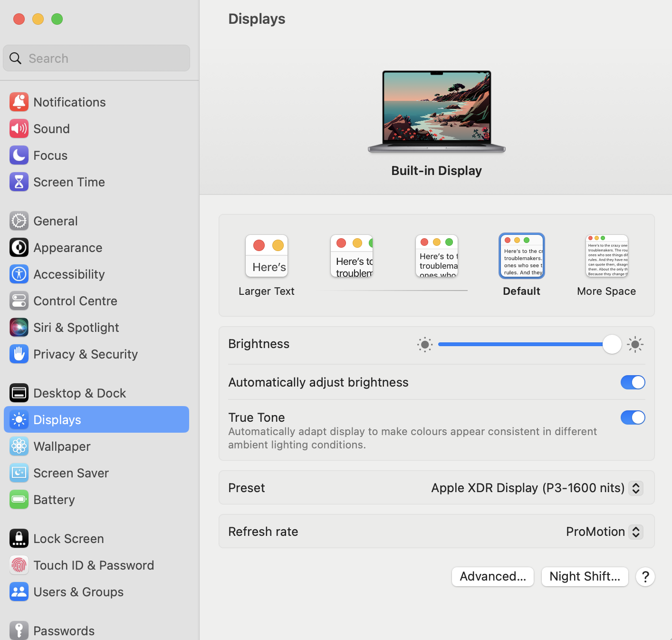This screenshot has width=672, height=640.
Task: Disable Automatically adjust brightness switch
Action: (x=633, y=382)
